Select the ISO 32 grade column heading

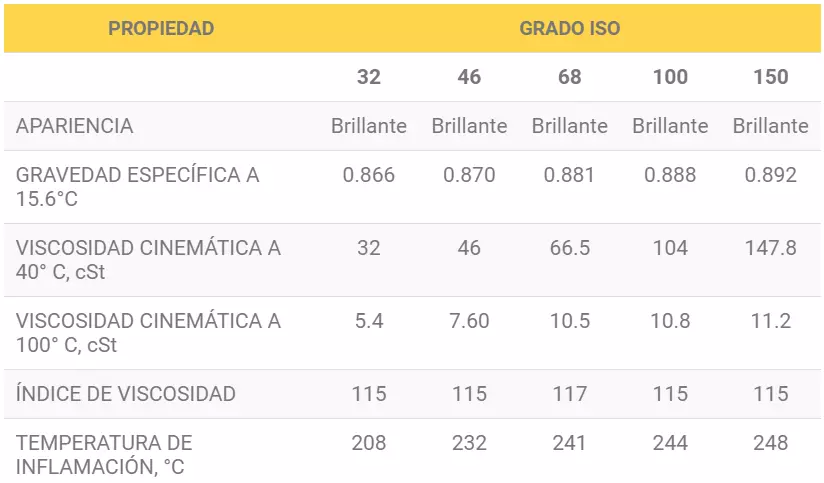(x=369, y=77)
